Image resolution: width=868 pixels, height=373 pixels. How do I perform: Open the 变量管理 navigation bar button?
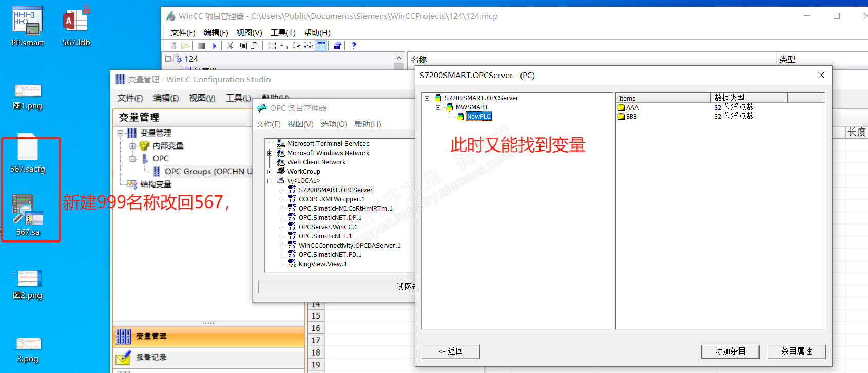(x=208, y=336)
